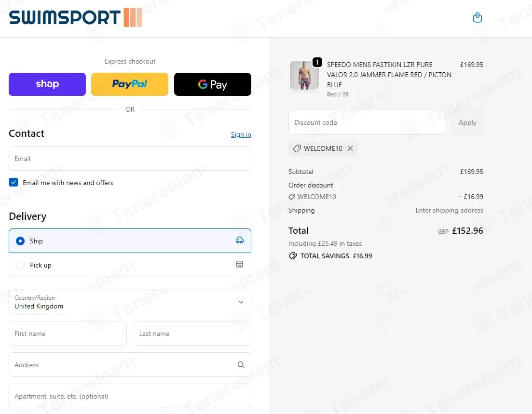The image size is (532, 414).
Task: Focus the Discount code field
Action: (x=367, y=122)
